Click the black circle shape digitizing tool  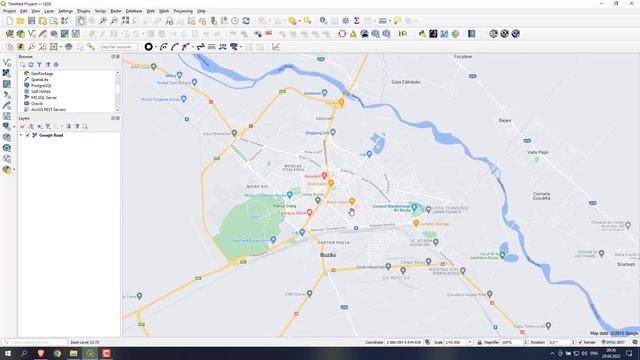coord(149,47)
